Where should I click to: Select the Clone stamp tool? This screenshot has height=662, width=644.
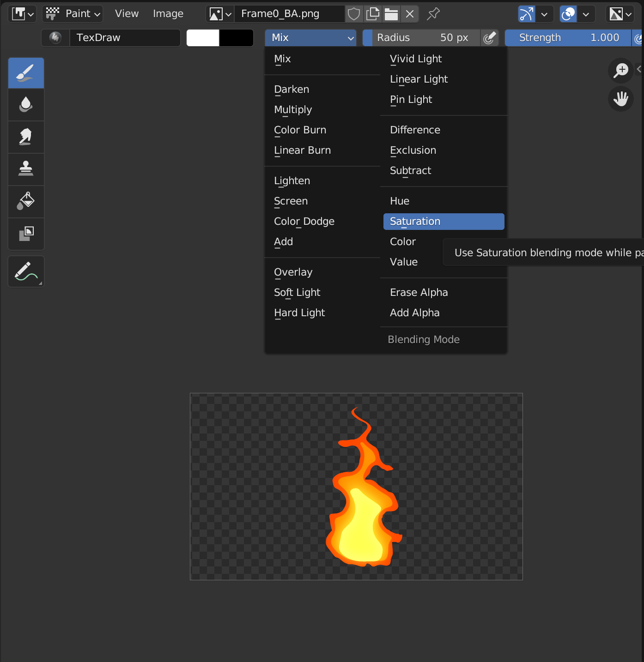point(26,169)
